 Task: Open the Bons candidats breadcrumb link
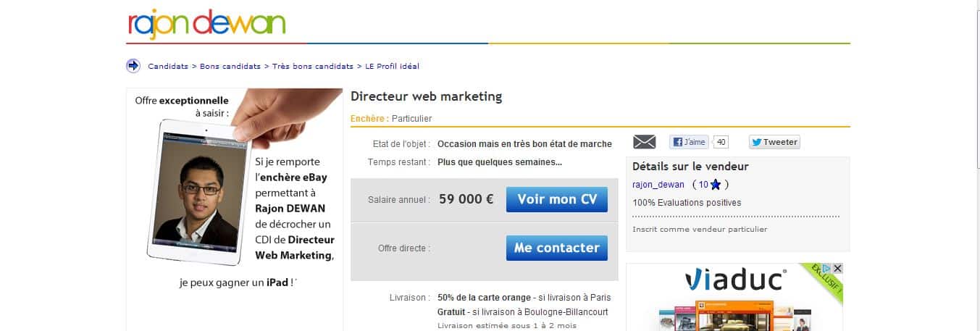point(230,66)
